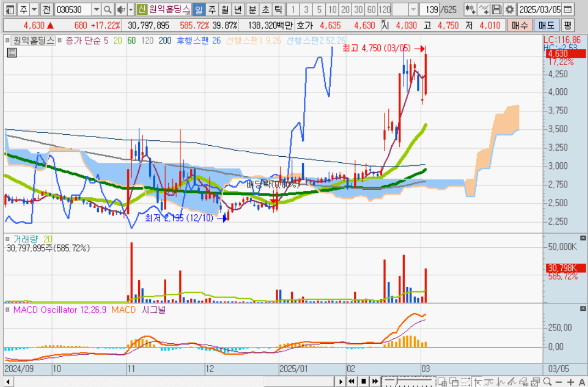588x387 pixels.
Task: Click the 평 button
Action: [x=568, y=25]
